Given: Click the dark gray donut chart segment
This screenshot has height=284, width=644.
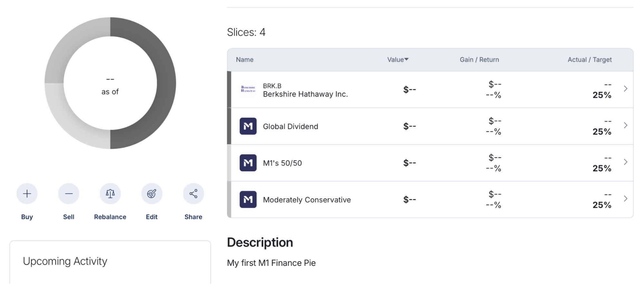Looking at the screenshot, I should click(166, 83).
